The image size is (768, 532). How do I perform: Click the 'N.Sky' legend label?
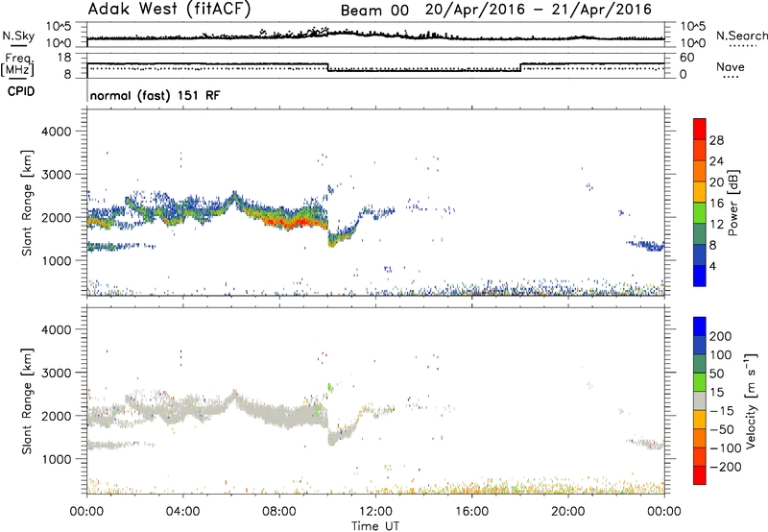(x=18, y=36)
